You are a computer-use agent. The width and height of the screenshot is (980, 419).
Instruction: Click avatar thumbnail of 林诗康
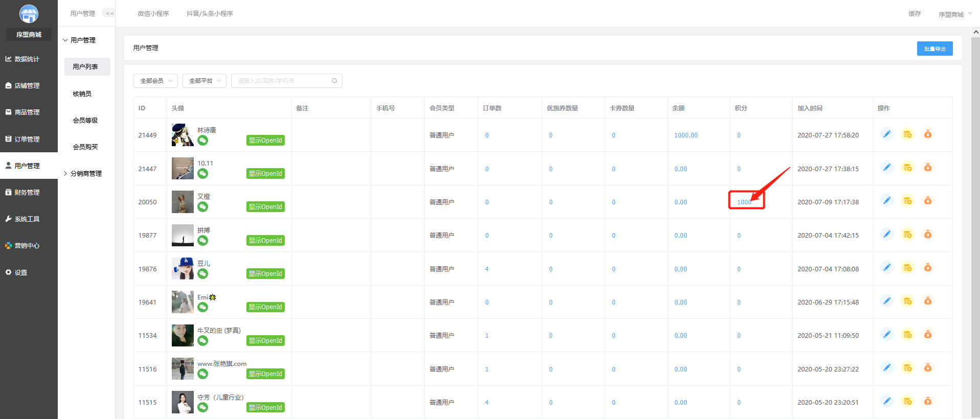click(183, 135)
